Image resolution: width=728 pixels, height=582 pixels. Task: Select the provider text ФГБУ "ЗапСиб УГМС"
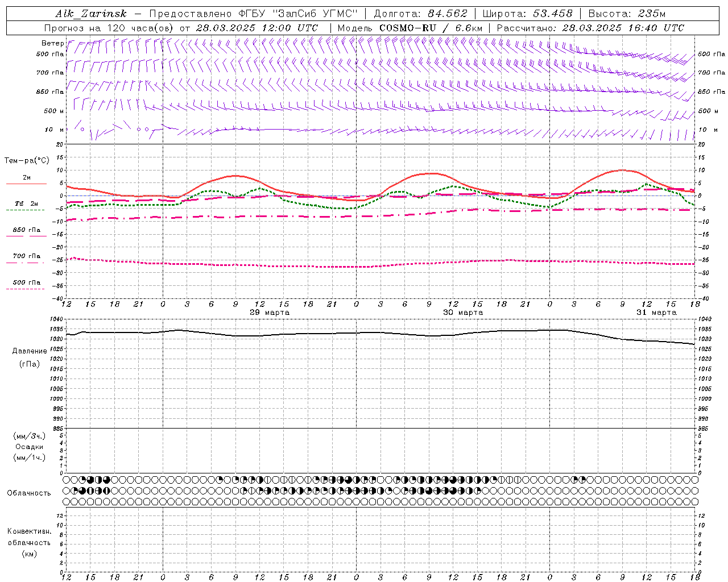tap(298, 14)
